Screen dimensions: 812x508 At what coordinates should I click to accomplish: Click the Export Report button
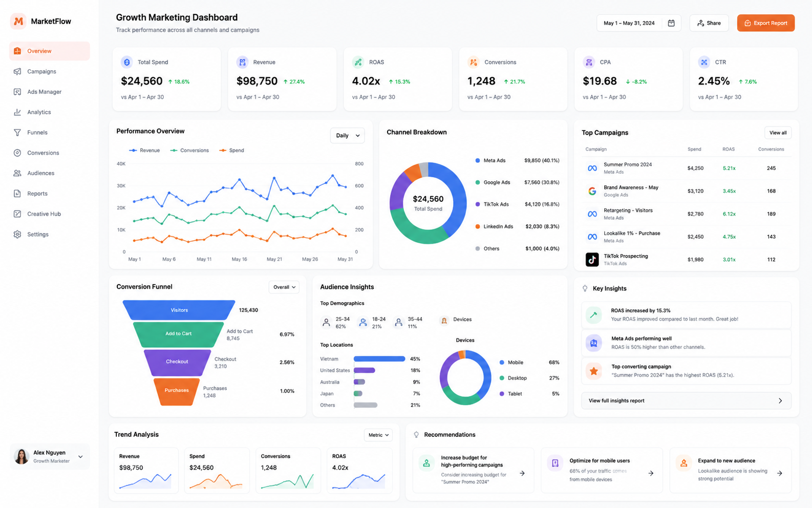click(x=766, y=23)
